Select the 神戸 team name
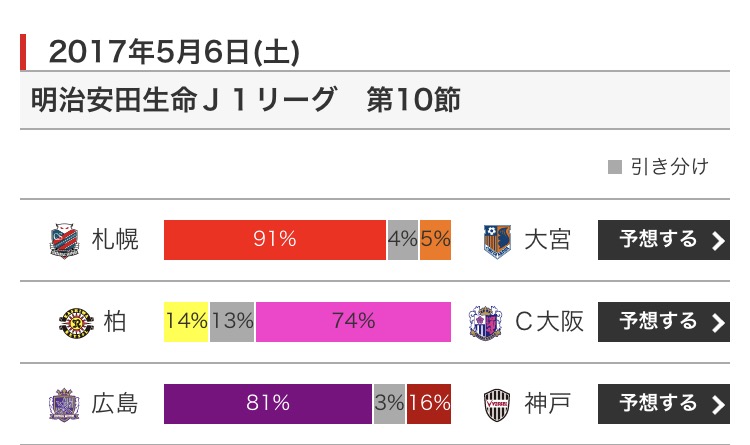Image resolution: width=750 pixels, height=445 pixels. coord(547,404)
